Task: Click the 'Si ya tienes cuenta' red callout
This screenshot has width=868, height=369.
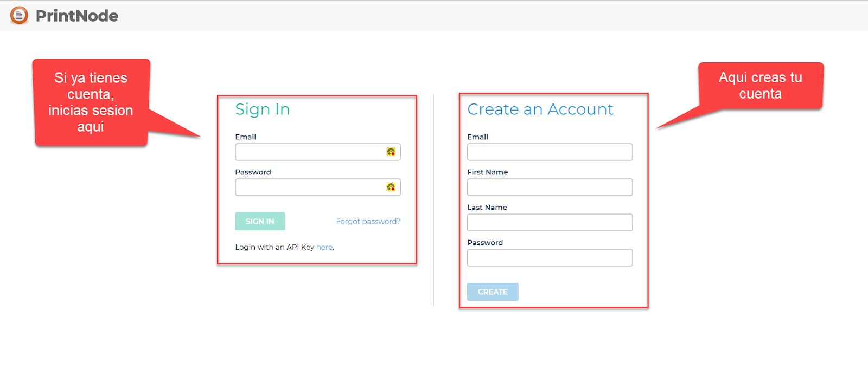Action: click(x=91, y=102)
